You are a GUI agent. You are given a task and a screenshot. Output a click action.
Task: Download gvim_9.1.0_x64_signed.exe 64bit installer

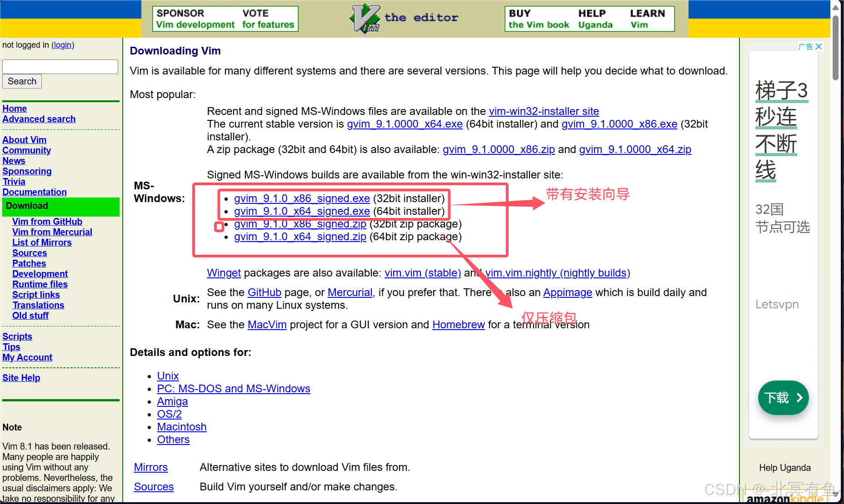tap(302, 212)
